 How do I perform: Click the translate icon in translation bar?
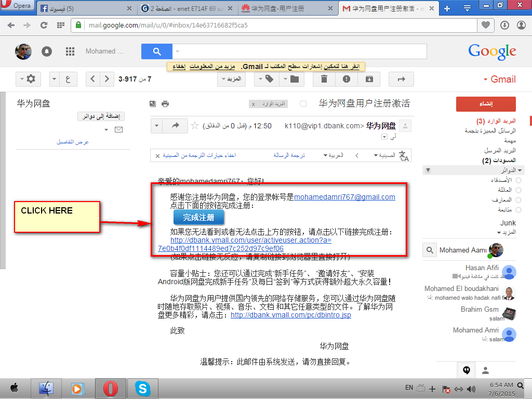[404, 156]
